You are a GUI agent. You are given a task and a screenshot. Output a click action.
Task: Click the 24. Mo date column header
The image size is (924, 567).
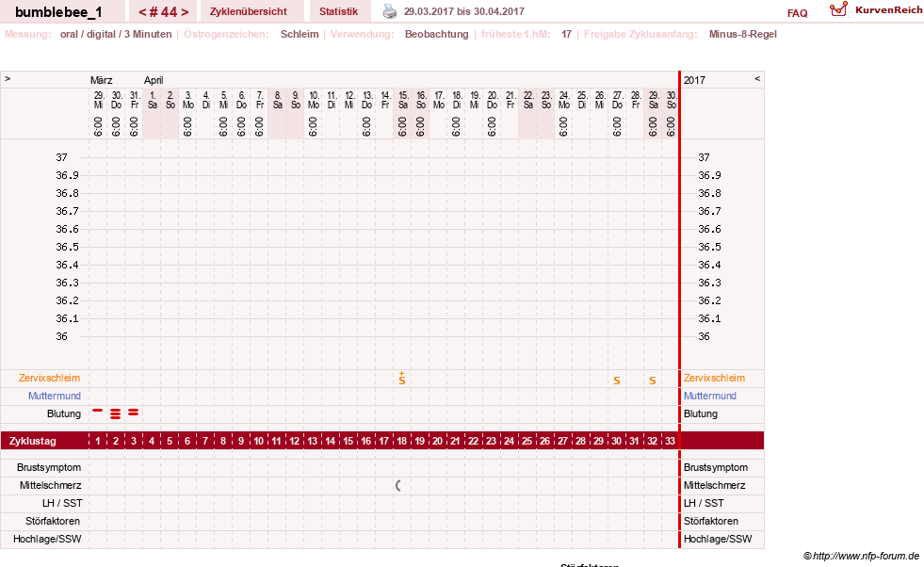click(x=564, y=100)
